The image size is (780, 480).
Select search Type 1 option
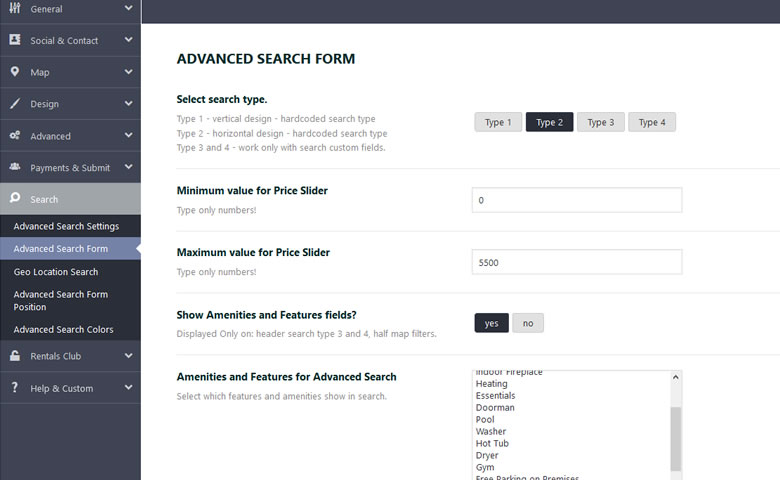497,123
